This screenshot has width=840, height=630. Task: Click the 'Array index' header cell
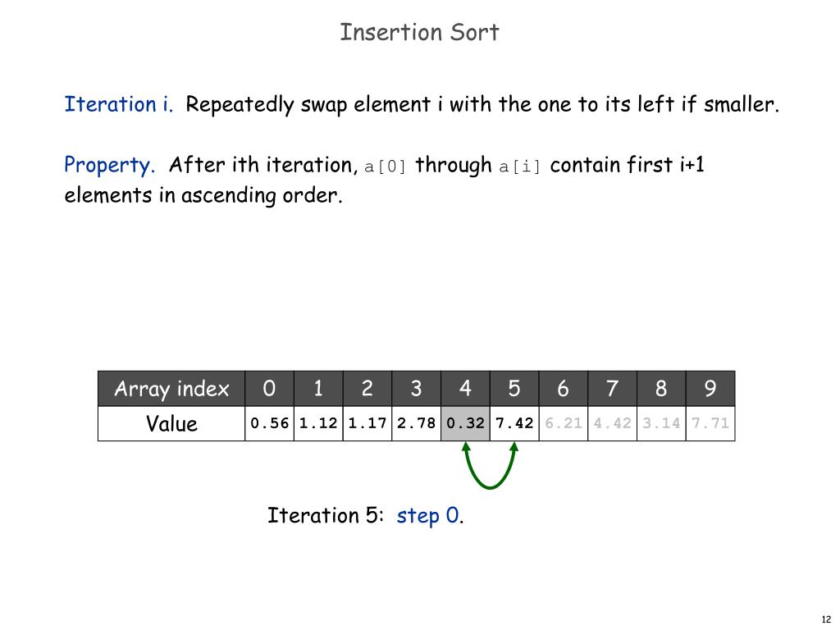(171, 388)
